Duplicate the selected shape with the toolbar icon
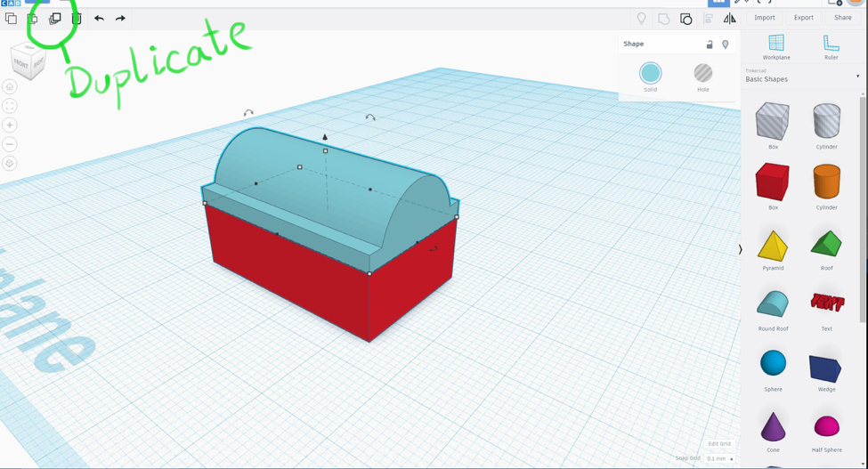Viewport: 868px width, 469px height. coord(55,19)
